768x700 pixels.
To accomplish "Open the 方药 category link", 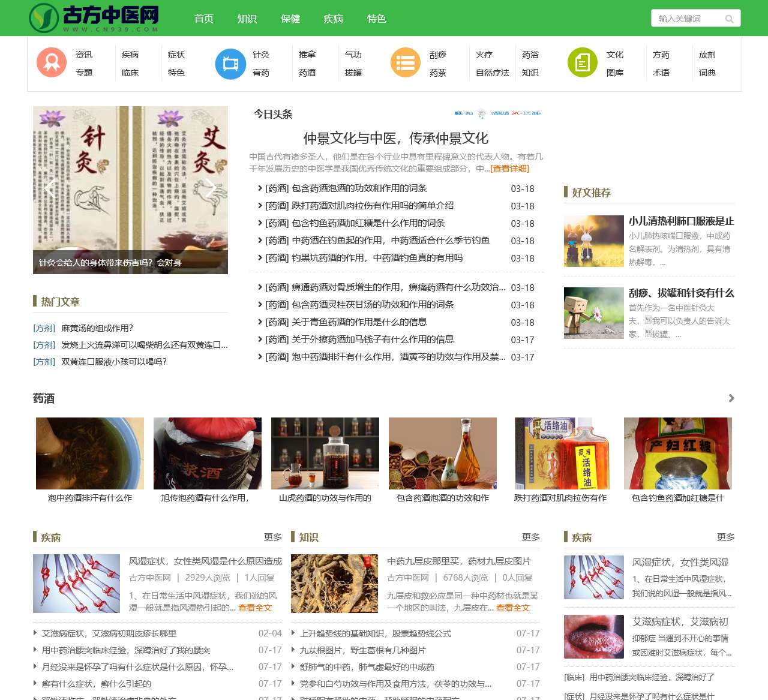I will point(661,55).
